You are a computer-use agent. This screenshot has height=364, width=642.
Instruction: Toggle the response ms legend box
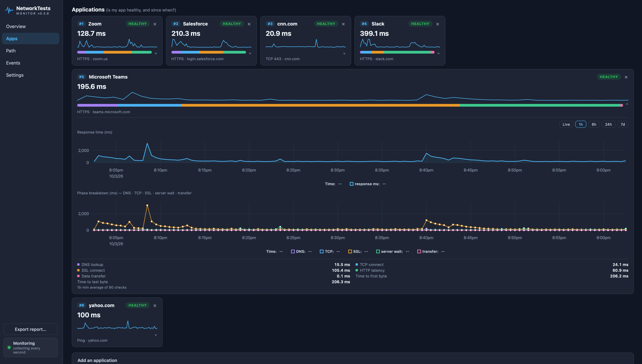pyautogui.click(x=351, y=184)
